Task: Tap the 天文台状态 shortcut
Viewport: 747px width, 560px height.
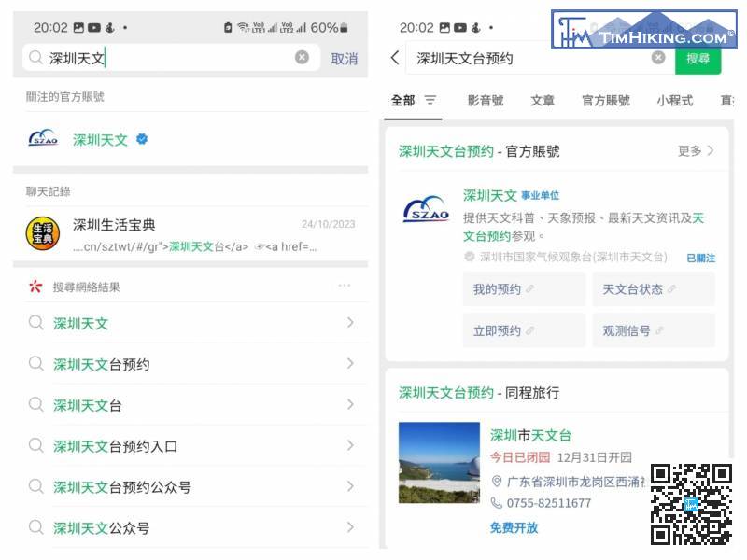Action: [x=654, y=289]
